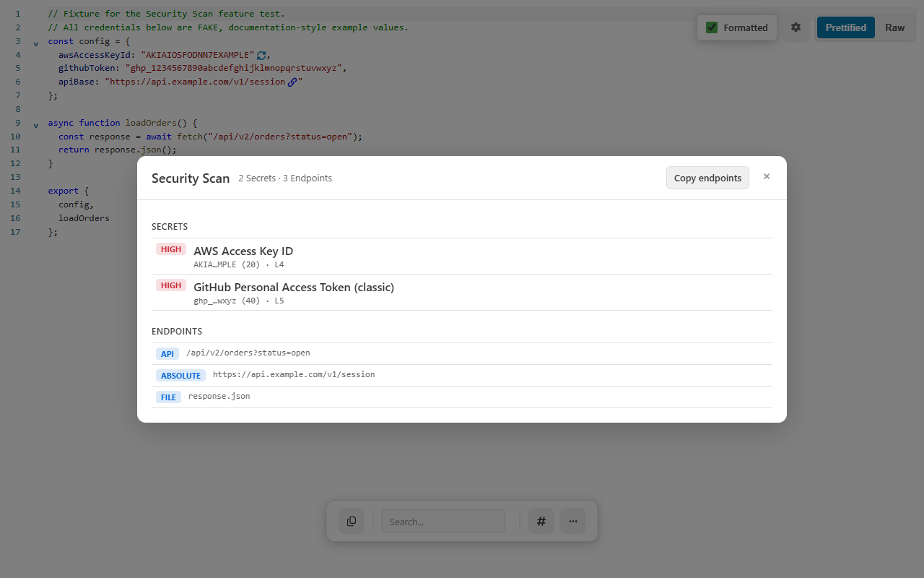This screenshot has width=924, height=578.
Task: Open settings gear icon
Action: tap(796, 27)
